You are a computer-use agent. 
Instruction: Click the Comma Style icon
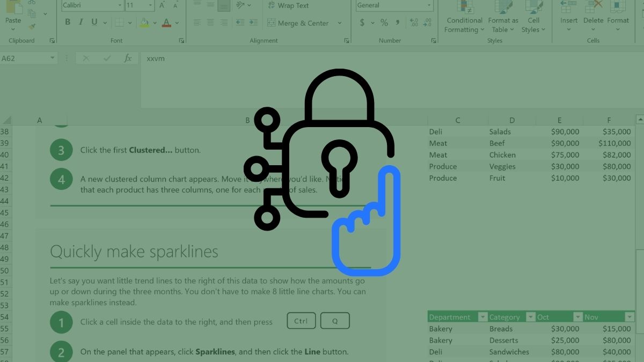[397, 23]
